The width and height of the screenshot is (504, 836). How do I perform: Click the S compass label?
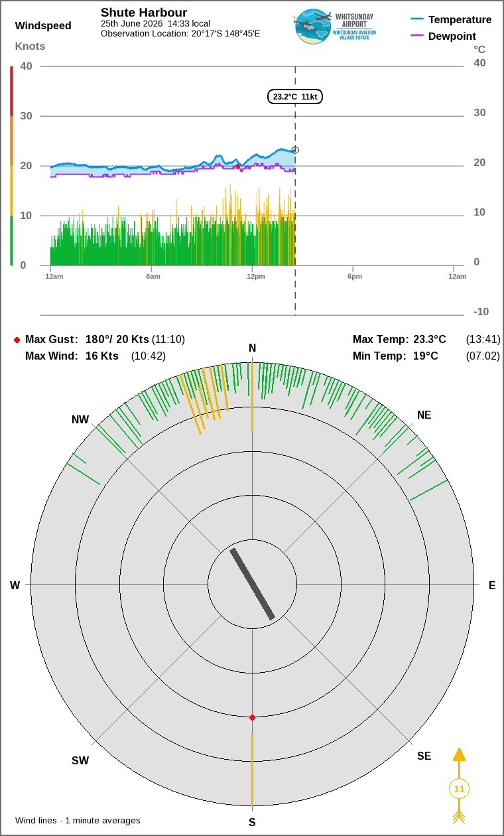(x=252, y=823)
